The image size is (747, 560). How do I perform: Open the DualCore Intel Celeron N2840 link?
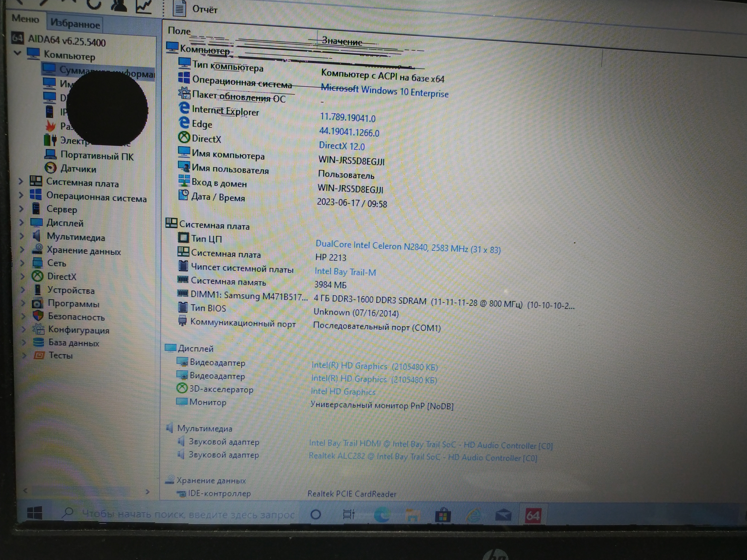click(x=408, y=247)
